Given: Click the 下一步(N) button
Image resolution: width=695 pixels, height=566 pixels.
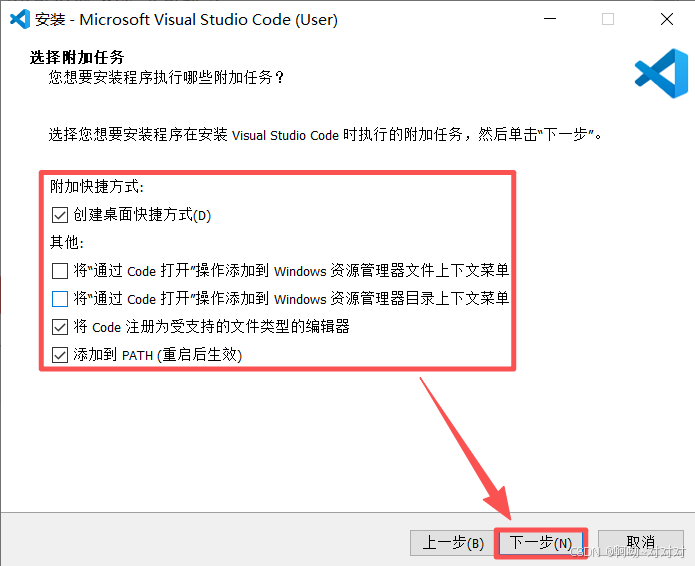Looking at the screenshot, I should pos(541,543).
